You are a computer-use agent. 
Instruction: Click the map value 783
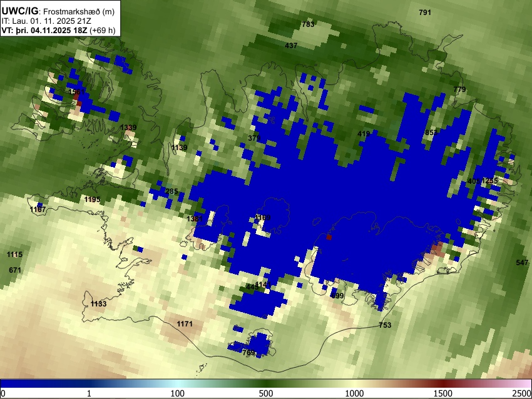(x=308, y=24)
